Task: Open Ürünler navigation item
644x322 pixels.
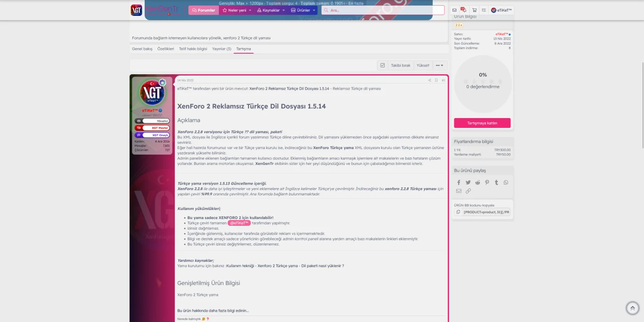Action: [x=300, y=10]
